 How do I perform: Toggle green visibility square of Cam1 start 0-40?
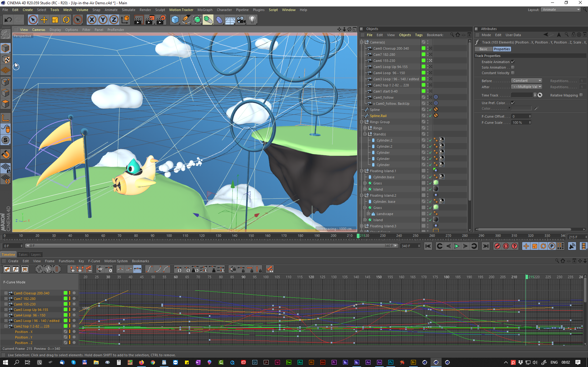click(x=423, y=91)
